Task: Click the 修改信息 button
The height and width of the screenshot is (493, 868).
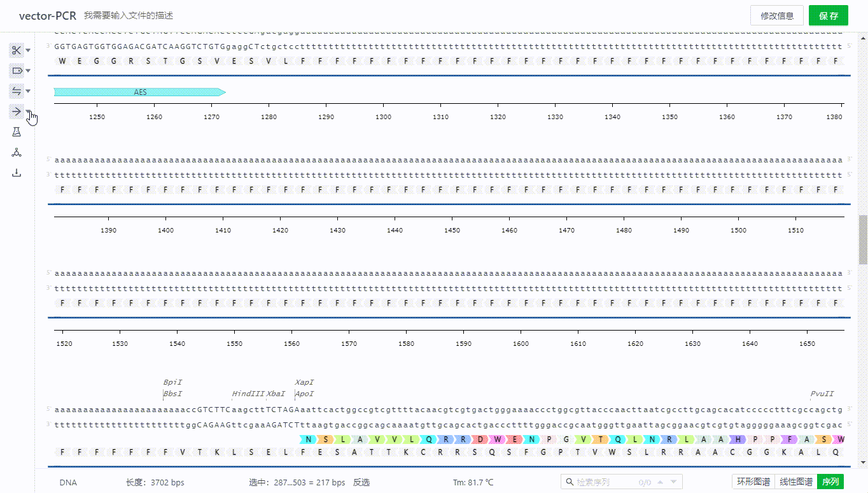Action: 776,16
